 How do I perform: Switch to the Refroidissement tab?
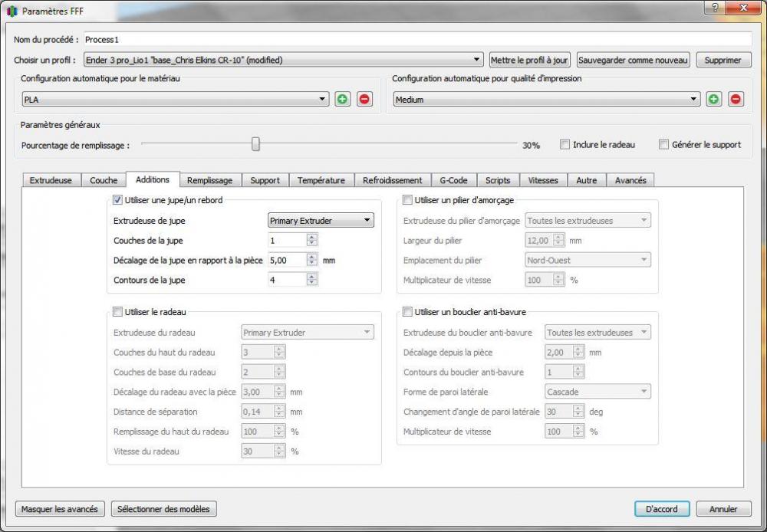392,180
